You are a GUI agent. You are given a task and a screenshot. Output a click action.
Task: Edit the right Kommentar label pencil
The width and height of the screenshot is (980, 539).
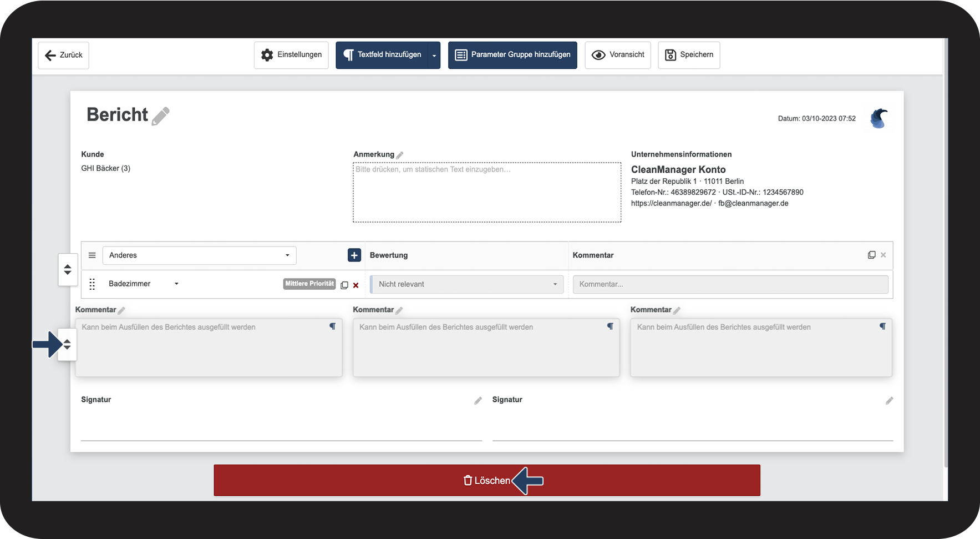(677, 310)
